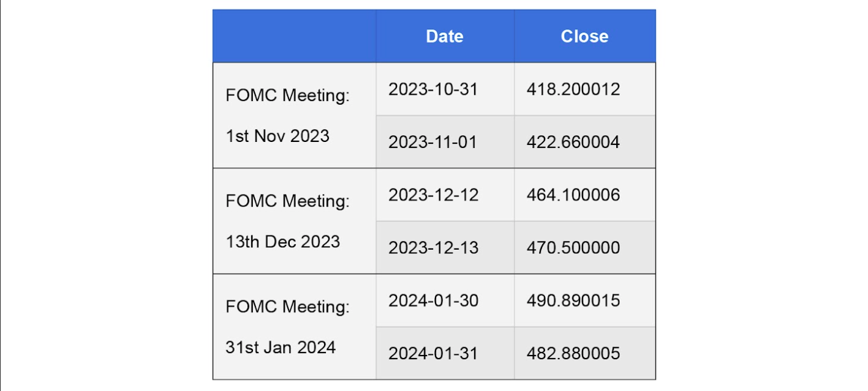Click the text 31st Jan 2024
This screenshot has width=868, height=391.
pos(281,348)
